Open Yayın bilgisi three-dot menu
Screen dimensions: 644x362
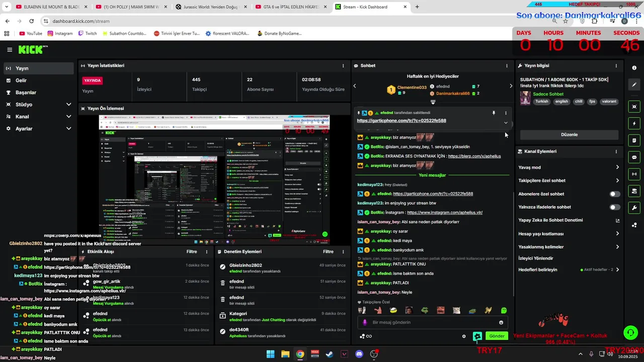click(x=616, y=66)
